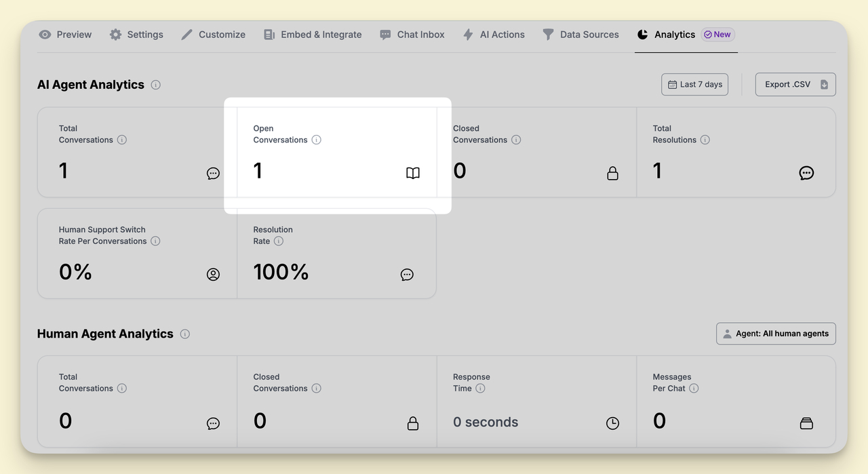Screen dimensions: 868x474
Task: Go to Embed & Integrate tab
Action: click(x=313, y=35)
